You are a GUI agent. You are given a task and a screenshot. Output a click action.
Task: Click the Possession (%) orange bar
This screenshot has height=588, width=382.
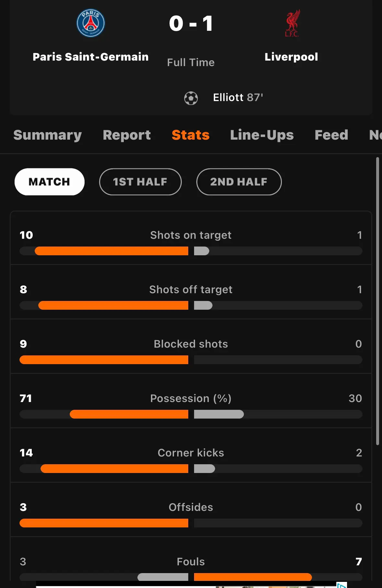click(129, 414)
